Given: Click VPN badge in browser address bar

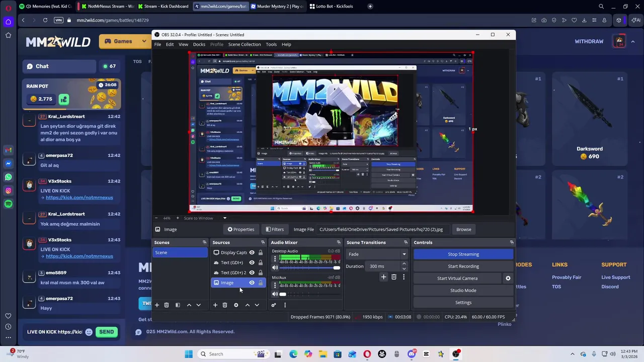Looking at the screenshot, I should 58,20.
